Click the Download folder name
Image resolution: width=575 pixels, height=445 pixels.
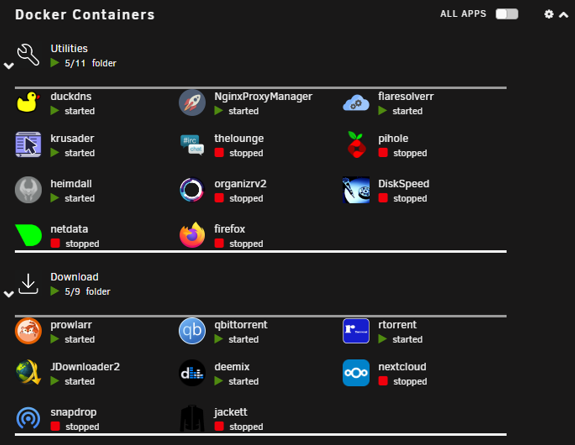point(74,277)
